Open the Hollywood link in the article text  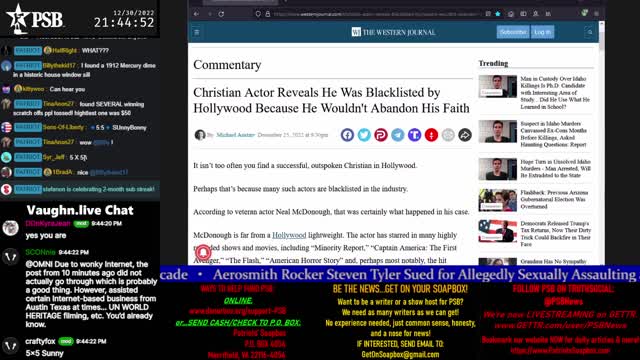tap(289, 235)
